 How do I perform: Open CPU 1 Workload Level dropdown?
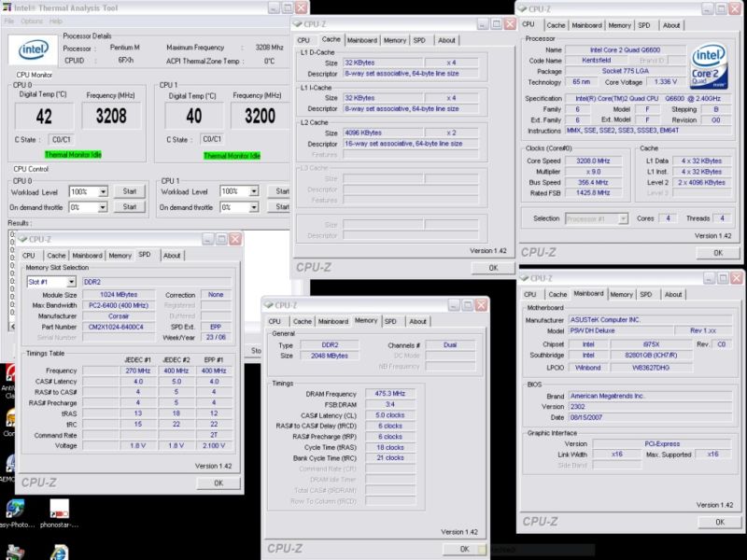254,191
